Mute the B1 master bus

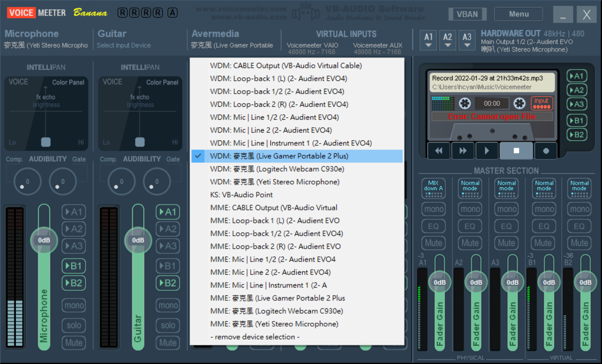coord(543,243)
